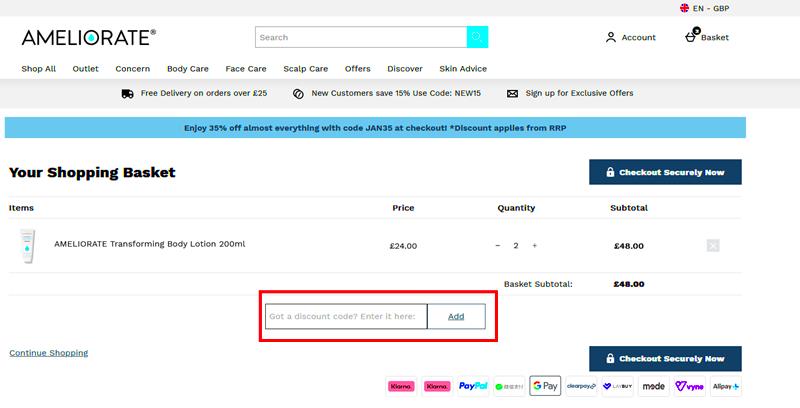Viewport: 800px width, 408px height.
Task: Open the Account menu
Action: (x=631, y=37)
